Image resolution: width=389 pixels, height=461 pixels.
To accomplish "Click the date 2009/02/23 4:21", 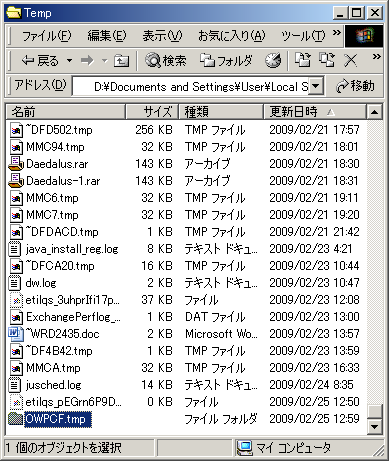I will click(310, 249).
